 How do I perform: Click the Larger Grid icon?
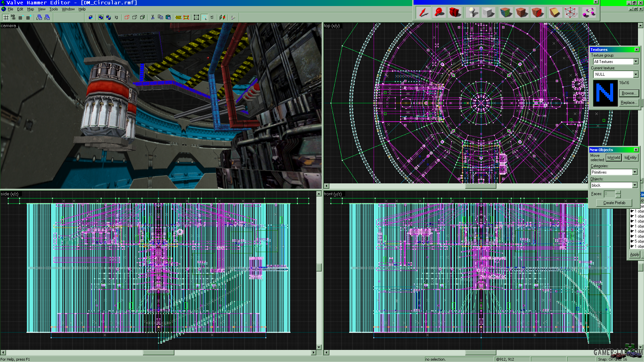tap(28, 17)
